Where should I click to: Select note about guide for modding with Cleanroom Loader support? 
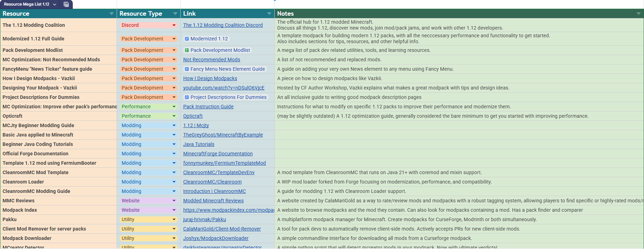341,191
